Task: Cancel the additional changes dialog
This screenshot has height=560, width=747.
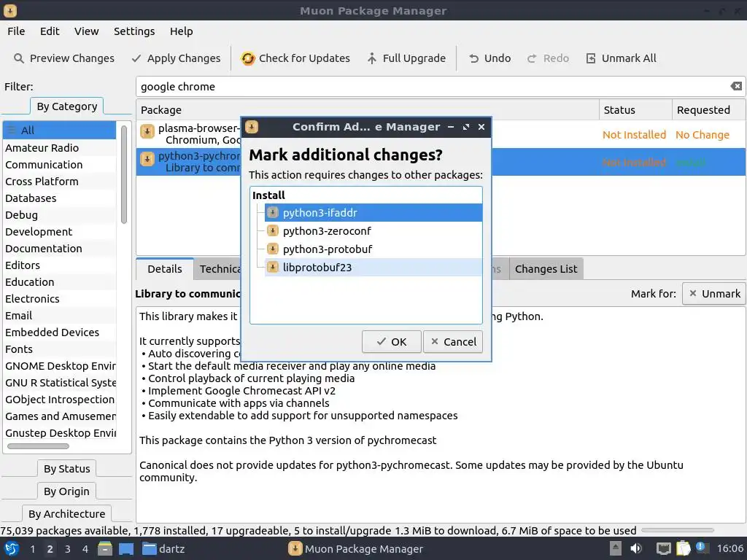Action: coord(453,342)
